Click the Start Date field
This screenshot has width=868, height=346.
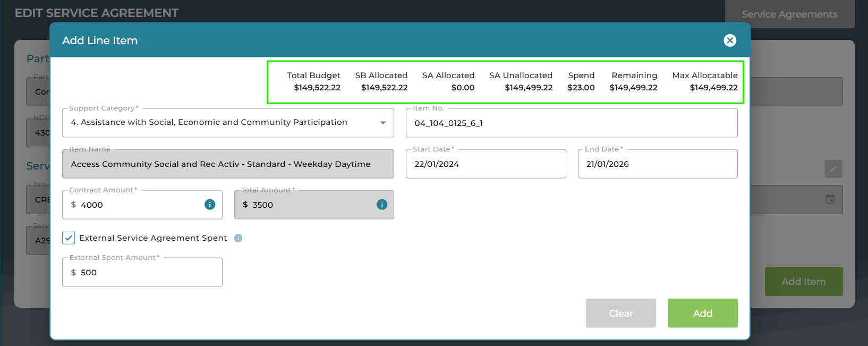pyautogui.click(x=486, y=164)
